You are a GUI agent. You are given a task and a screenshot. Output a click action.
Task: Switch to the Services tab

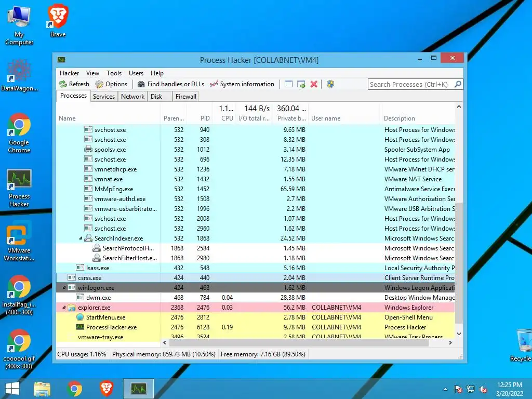coord(104,96)
